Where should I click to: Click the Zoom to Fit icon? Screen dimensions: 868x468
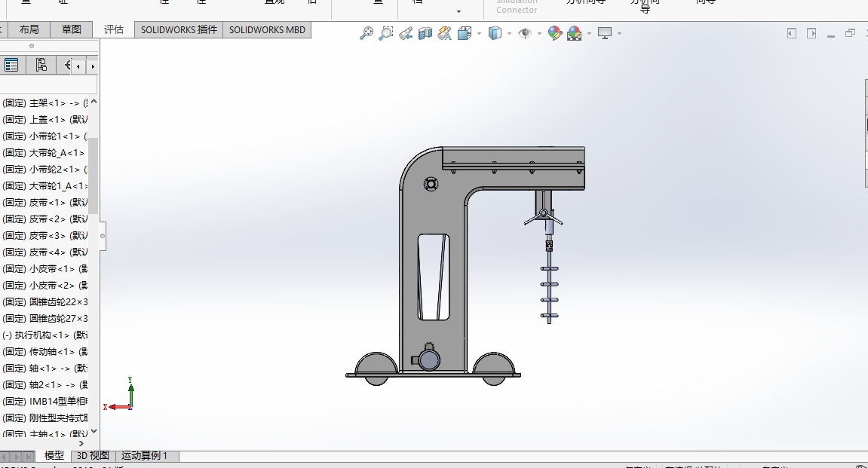click(367, 33)
